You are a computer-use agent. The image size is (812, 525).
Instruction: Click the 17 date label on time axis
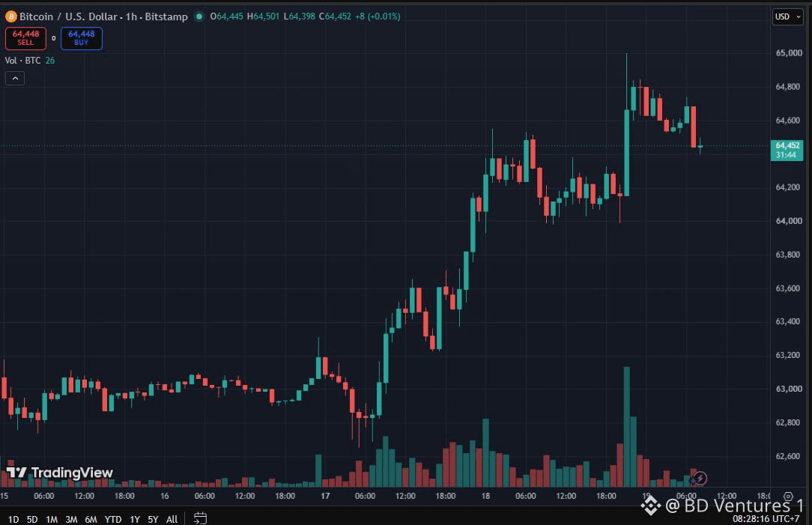[324, 496]
